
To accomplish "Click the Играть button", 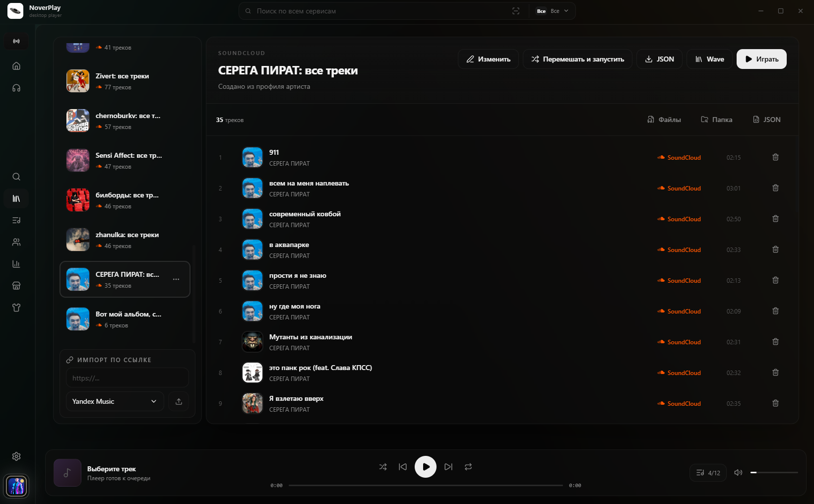I will (761, 59).
